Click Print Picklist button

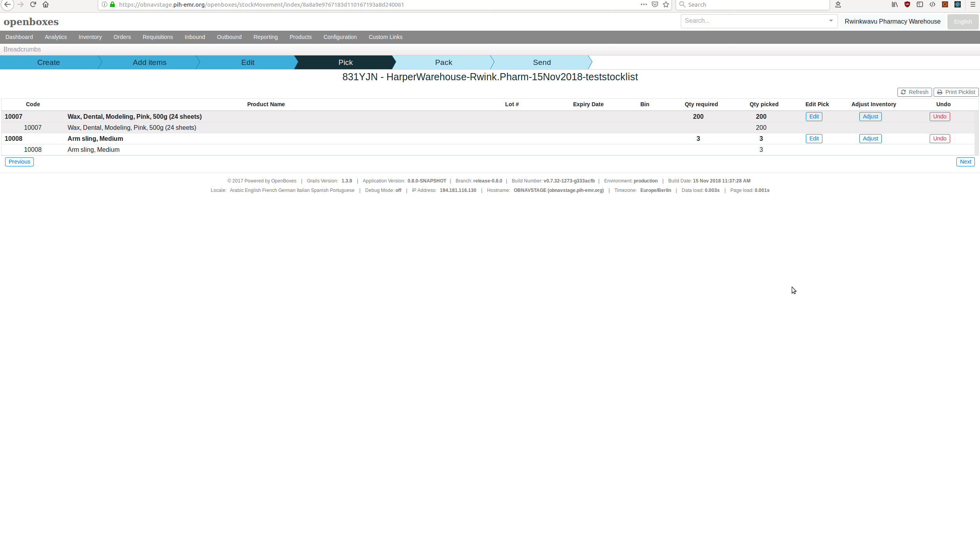pos(956,92)
